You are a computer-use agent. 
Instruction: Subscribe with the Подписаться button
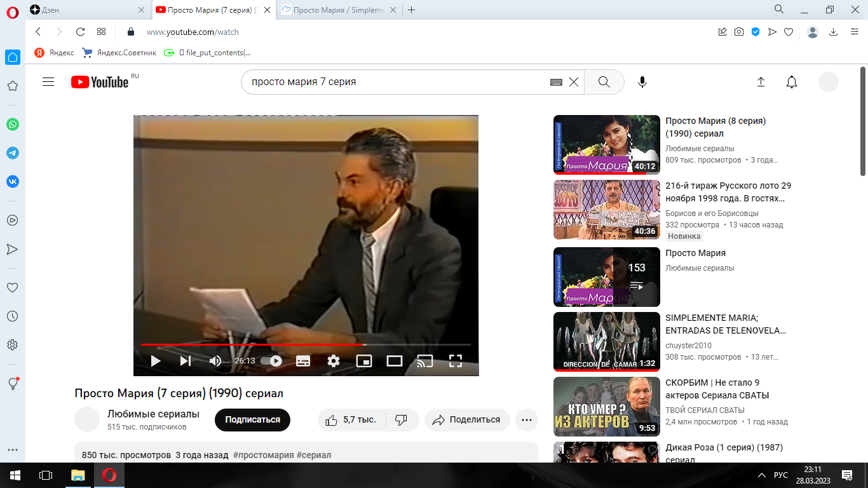(x=252, y=420)
